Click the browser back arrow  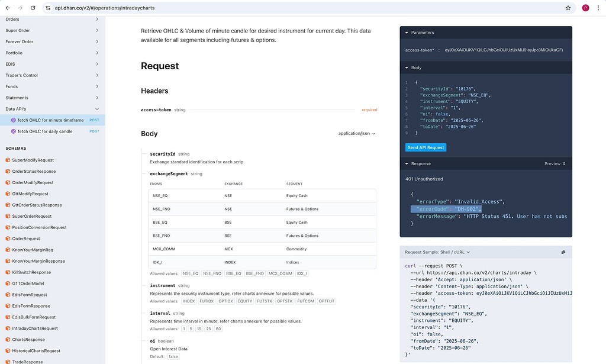pyautogui.click(x=8, y=8)
